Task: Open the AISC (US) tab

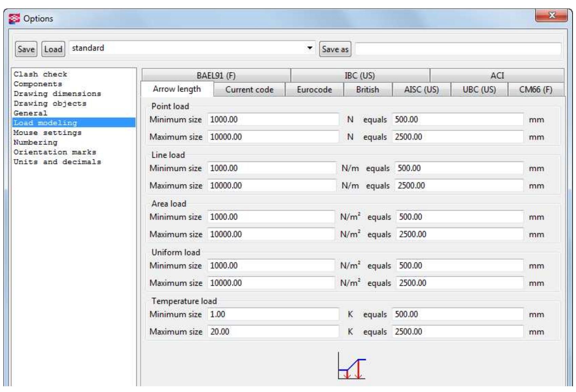Action: [420, 89]
